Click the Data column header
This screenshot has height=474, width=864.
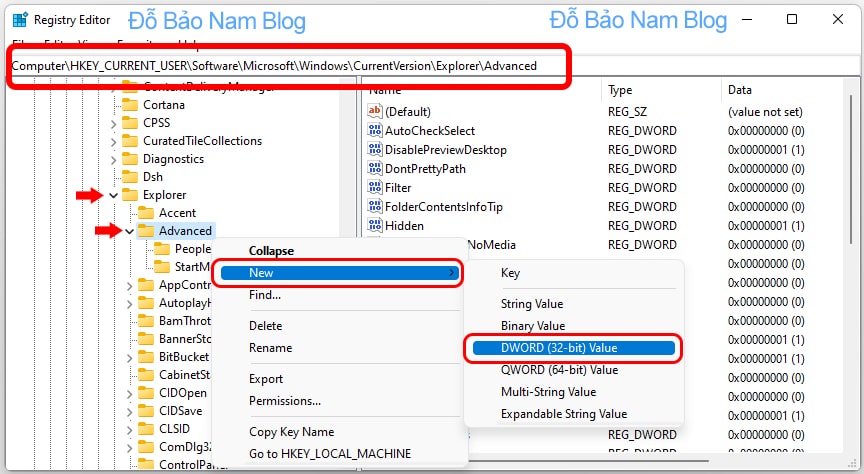pos(739,90)
